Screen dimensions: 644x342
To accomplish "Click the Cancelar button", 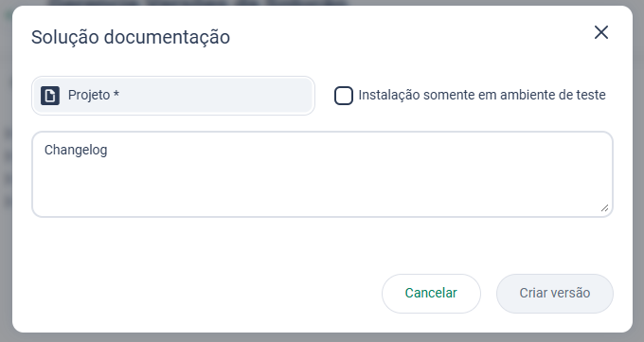I will point(431,294).
